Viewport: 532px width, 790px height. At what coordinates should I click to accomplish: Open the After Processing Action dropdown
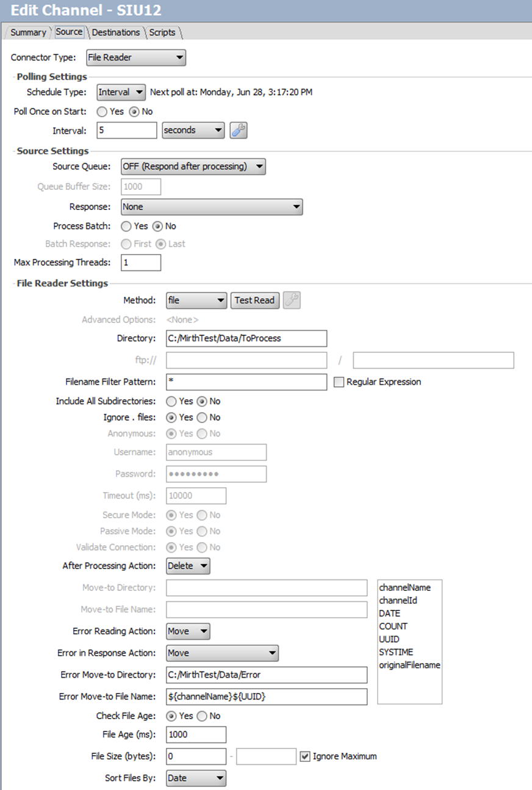click(188, 566)
